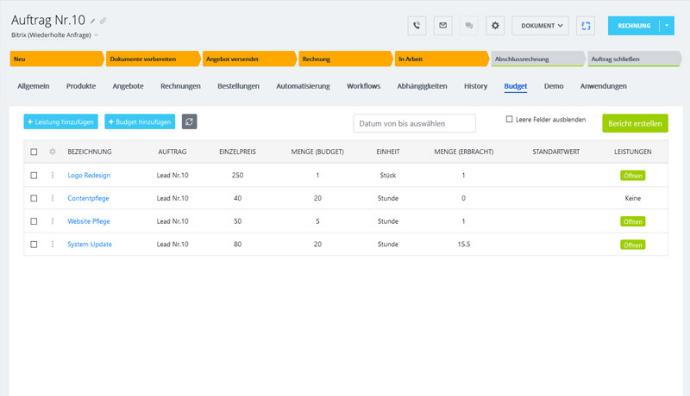Click the date range input field
The width and height of the screenshot is (690, 396).
click(414, 124)
